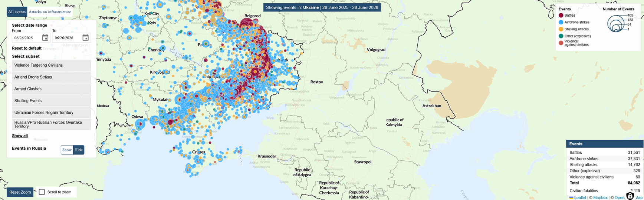Click the Astrakhan map label
644x200 pixels.
point(432,106)
